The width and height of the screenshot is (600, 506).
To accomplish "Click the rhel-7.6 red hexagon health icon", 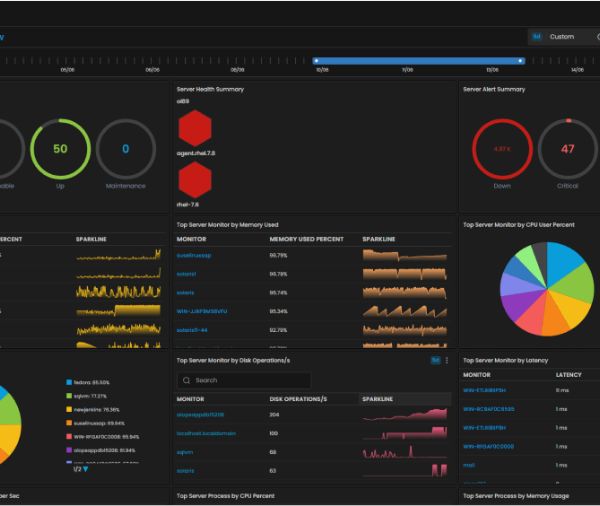I will (195, 180).
